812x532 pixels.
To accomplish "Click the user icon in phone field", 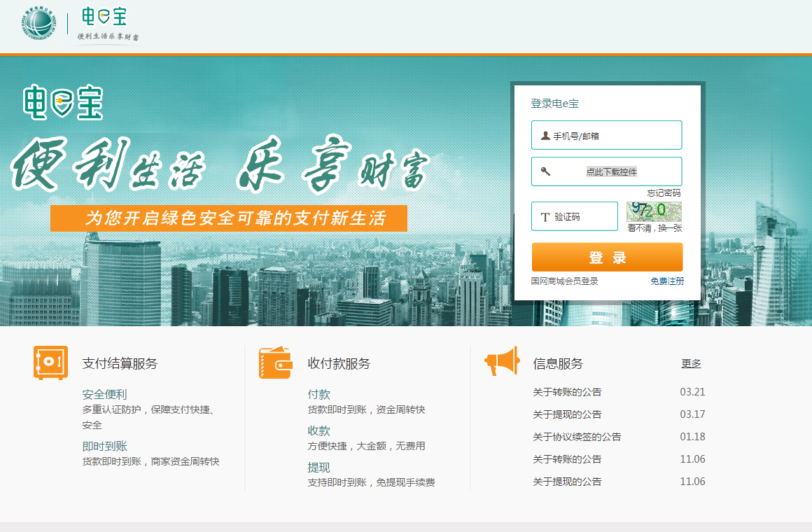I will 545,136.
